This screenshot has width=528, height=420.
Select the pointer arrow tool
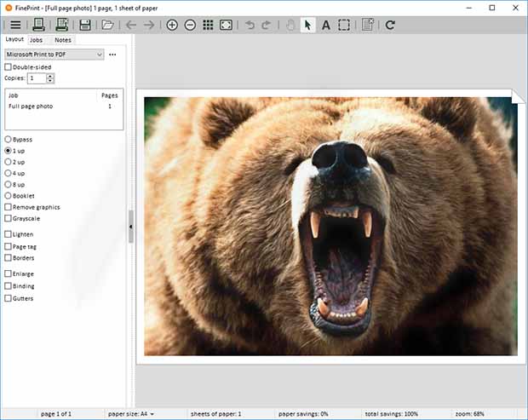(x=307, y=25)
